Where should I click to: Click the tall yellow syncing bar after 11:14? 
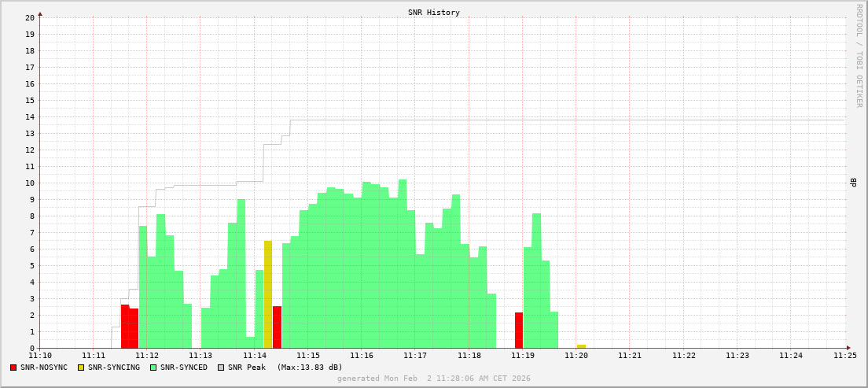[x=268, y=295]
